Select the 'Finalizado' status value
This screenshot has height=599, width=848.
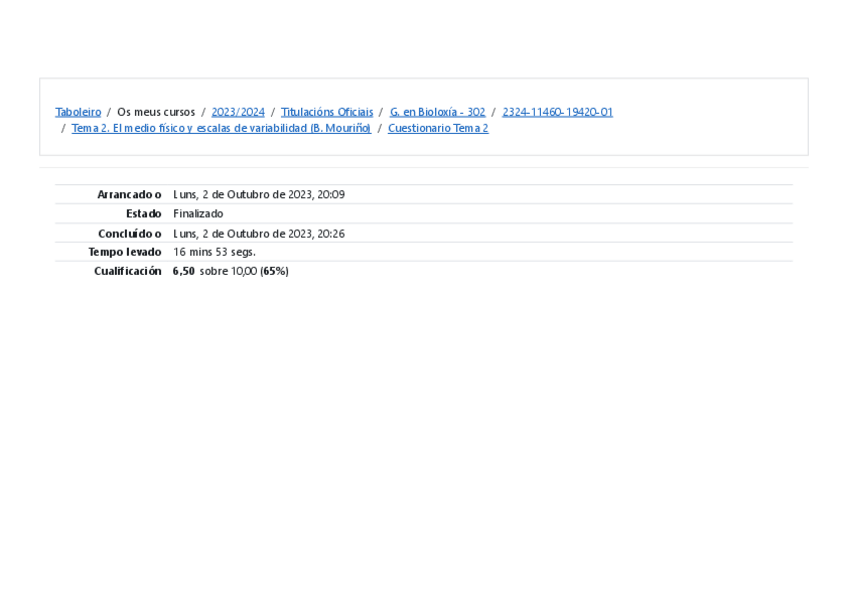click(198, 214)
